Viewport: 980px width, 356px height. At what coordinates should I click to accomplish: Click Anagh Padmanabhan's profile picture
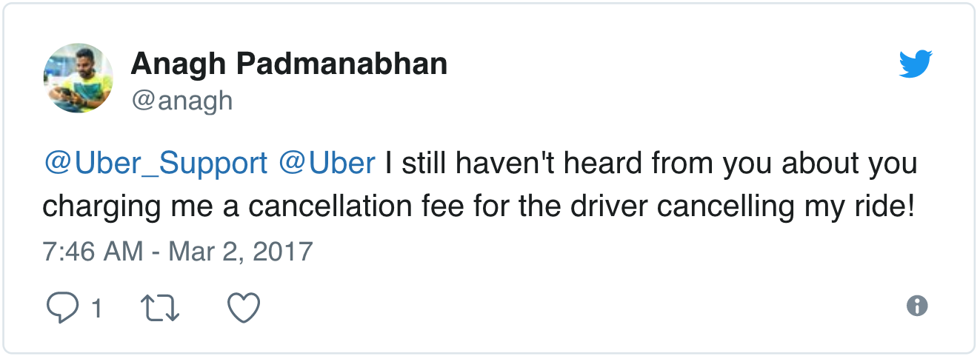(79, 78)
